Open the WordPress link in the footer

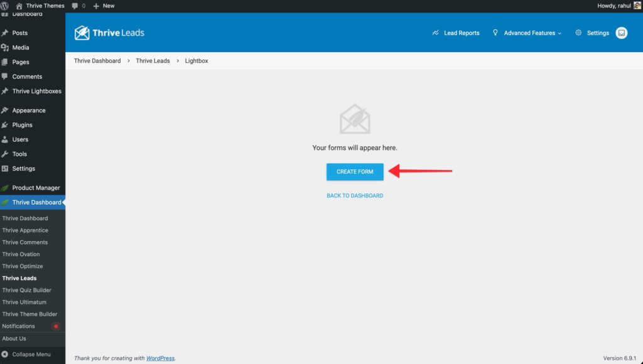tap(160, 358)
